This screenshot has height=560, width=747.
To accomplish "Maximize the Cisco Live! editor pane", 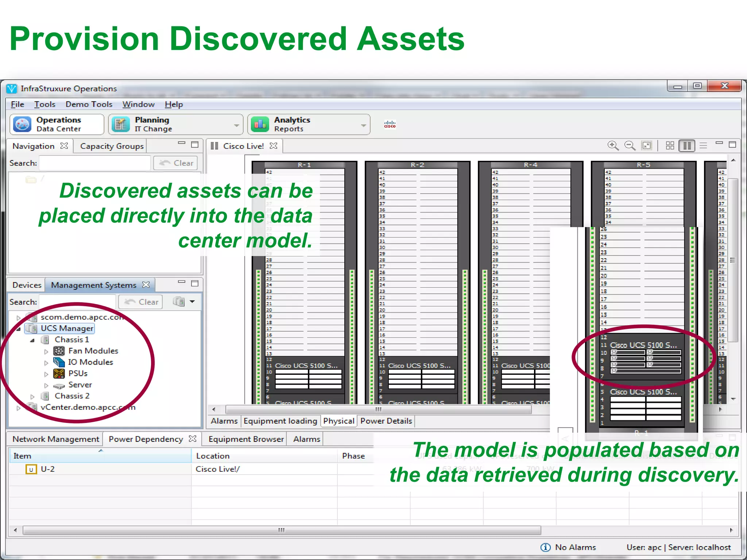I will click(732, 144).
